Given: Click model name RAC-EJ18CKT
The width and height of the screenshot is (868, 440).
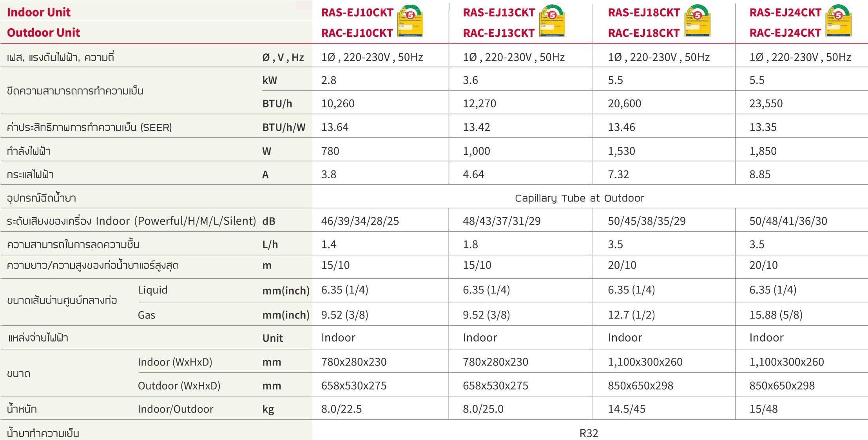Looking at the screenshot, I should pos(644,33).
